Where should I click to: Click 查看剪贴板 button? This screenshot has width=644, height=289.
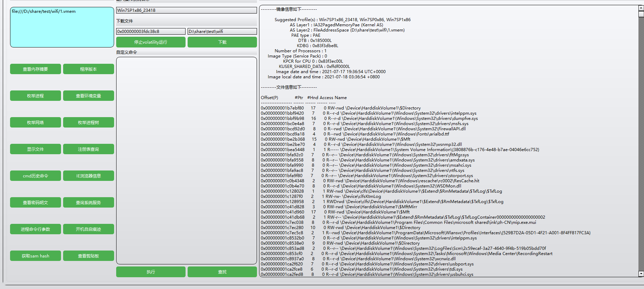pos(88,256)
